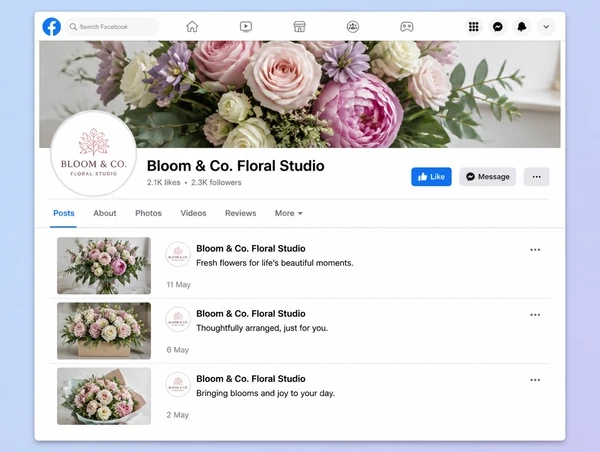Viewport: 600px width, 452px height.
Task: Switch to the Reviews tab
Action: coord(240,213)
